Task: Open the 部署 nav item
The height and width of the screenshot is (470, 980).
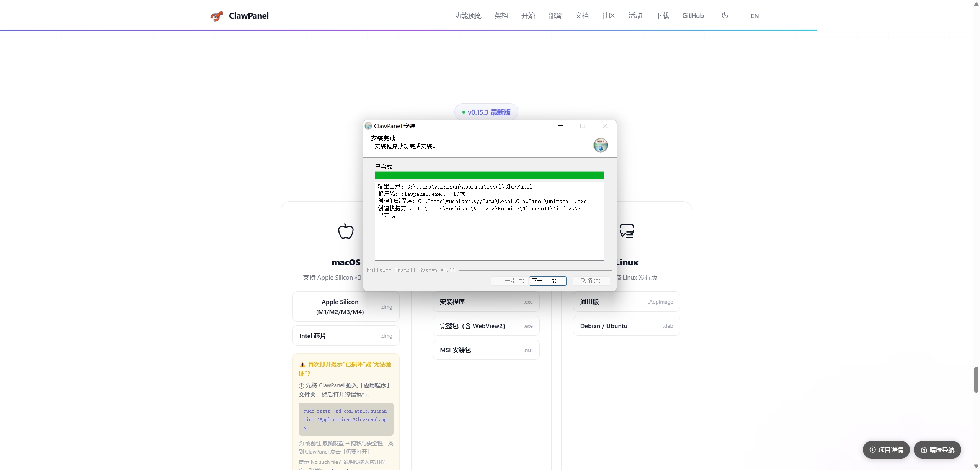Action: (555, 16)
